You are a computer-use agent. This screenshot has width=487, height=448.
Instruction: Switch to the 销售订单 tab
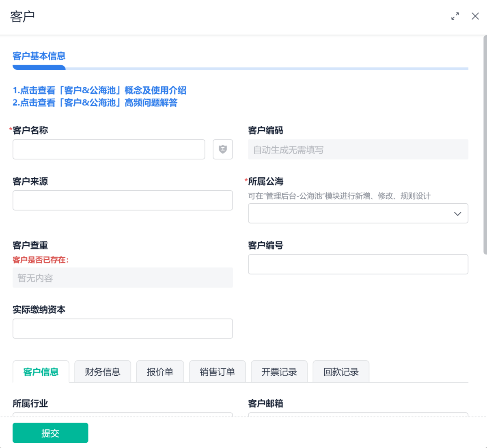218,372
